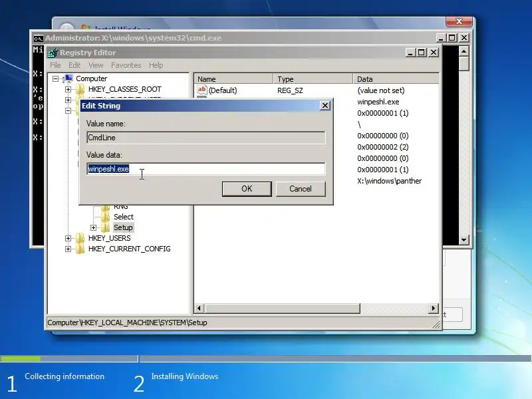
Task: Sort by the Name column header
Action: (x=233, y=79)
